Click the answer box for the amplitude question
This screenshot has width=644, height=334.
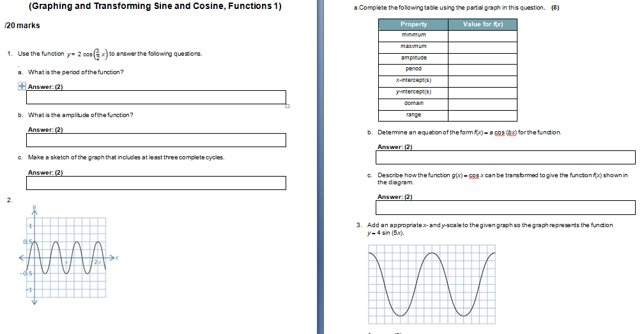click(x=156, y=140)
